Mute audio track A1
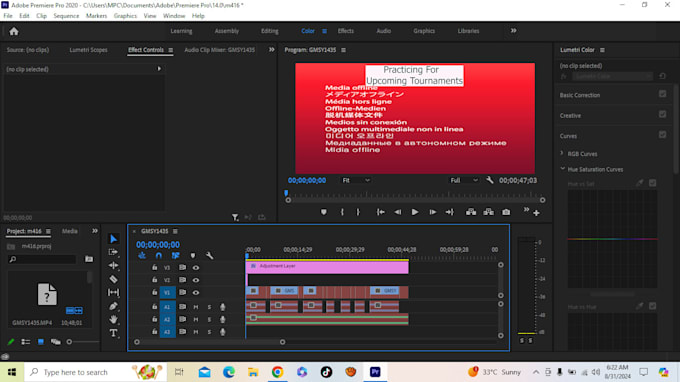The width and height of the screenshot is (680, 382). point(196,307)
